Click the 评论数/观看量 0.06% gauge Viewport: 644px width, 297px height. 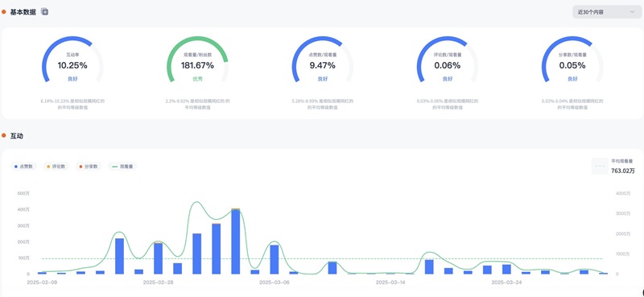448,60
